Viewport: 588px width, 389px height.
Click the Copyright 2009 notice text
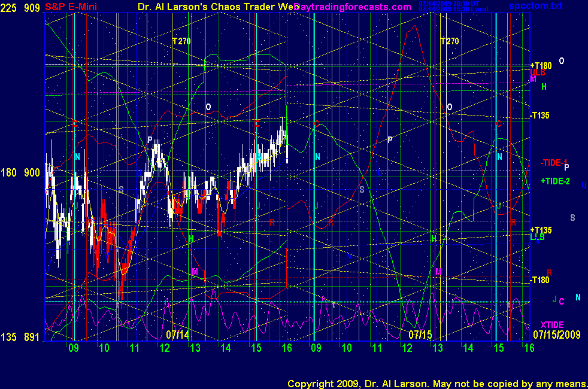437,383
